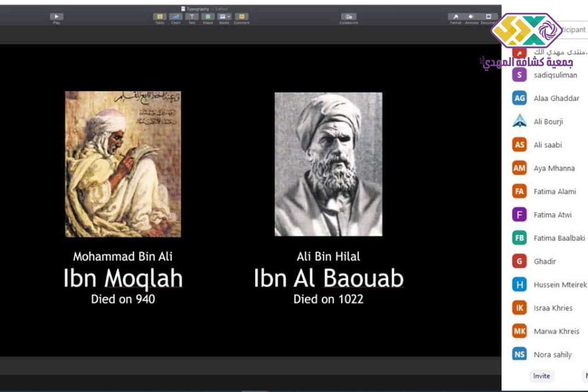Open the Document inspector panel
The width and height of the screenshot is (588, 392).
(x=488, y=17)
